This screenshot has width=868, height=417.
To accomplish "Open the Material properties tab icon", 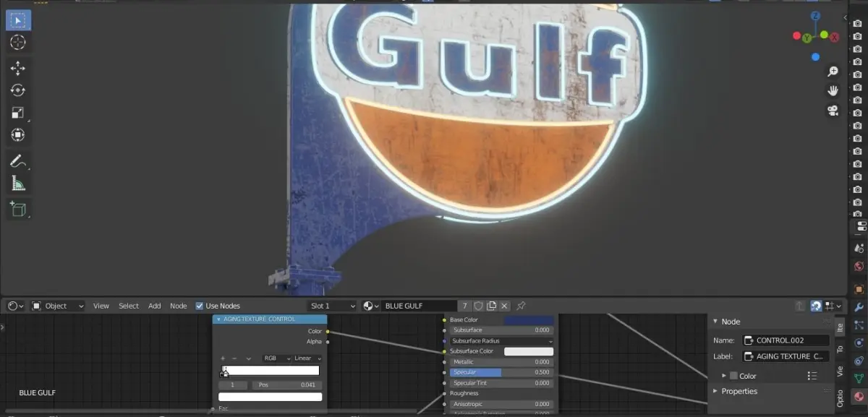I will pyautogui.click(x=859, y=396).
